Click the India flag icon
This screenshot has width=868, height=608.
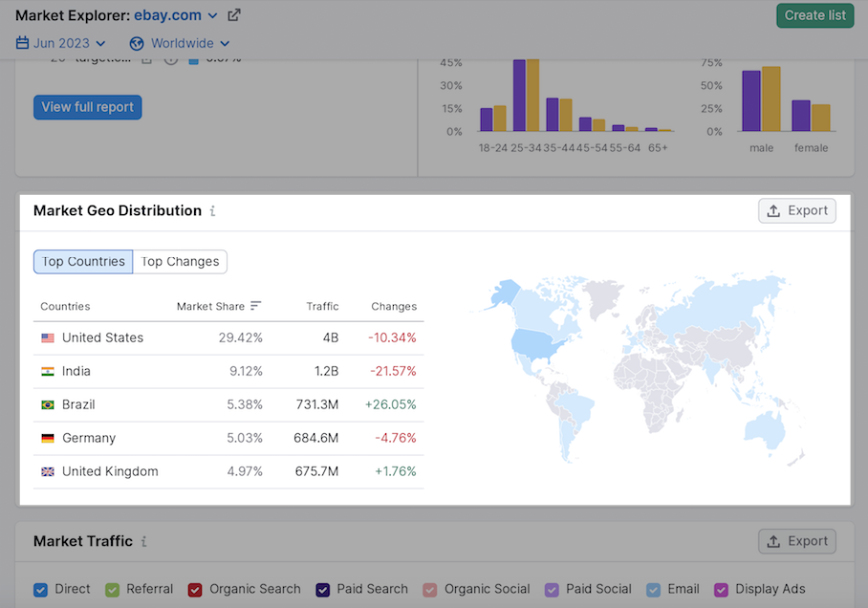[48, 372]
